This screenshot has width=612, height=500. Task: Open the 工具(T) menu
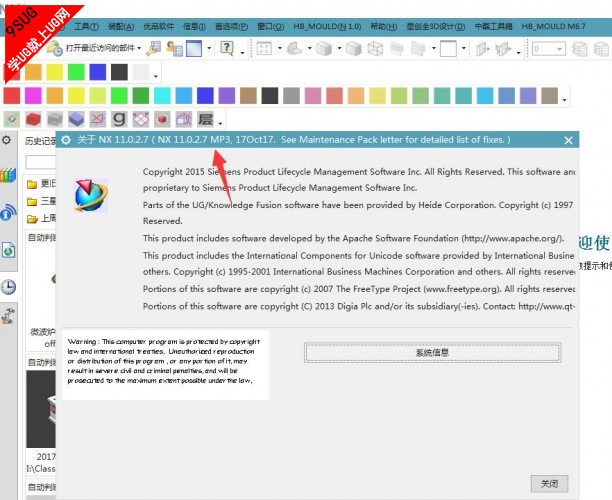point(86,27)
